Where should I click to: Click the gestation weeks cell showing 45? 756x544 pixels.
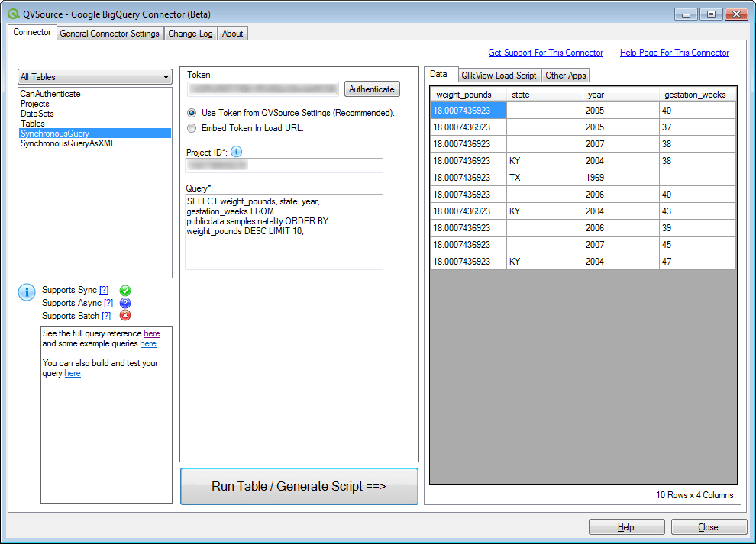[x=698, y=245]
